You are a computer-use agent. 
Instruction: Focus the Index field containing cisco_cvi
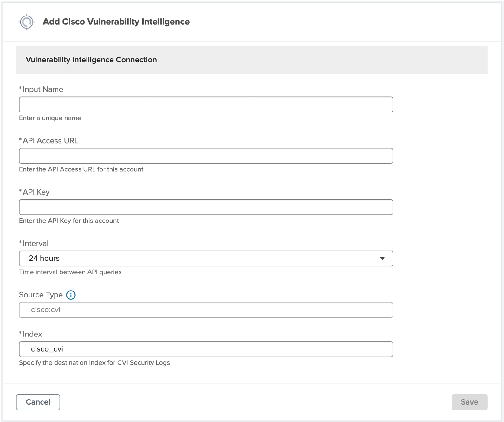click(206, 349)
